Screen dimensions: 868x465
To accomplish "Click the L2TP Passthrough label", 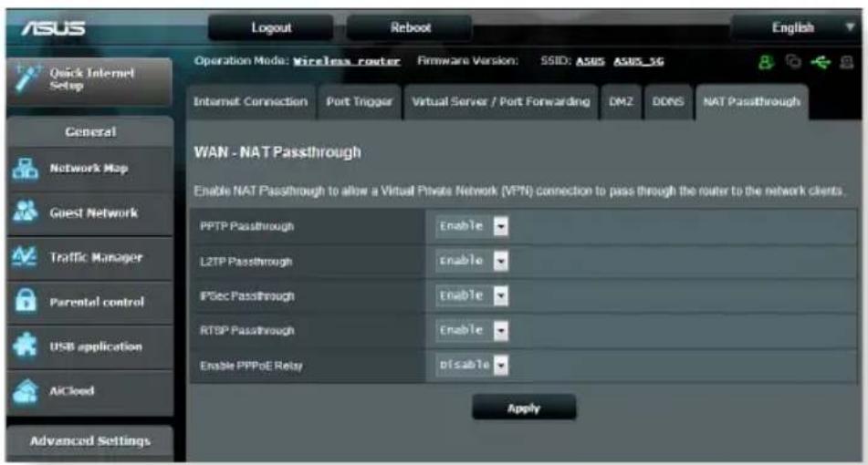I will 246,262.
